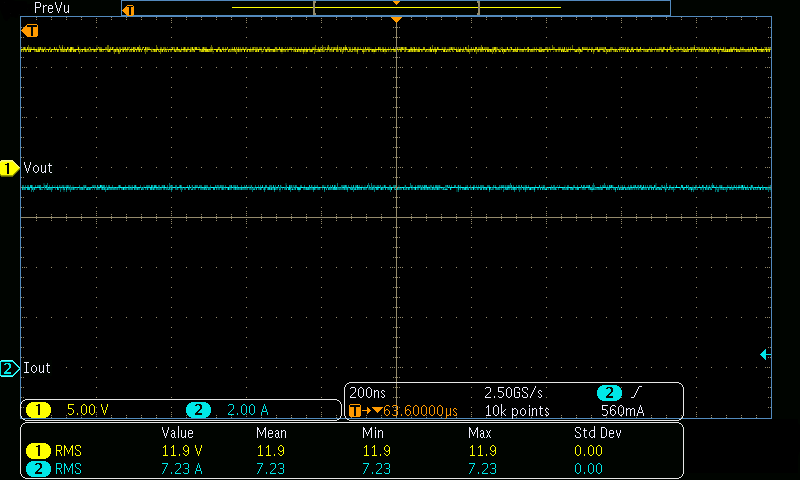Select the orange trigger position marker at graticule top

tap(397, 20)
